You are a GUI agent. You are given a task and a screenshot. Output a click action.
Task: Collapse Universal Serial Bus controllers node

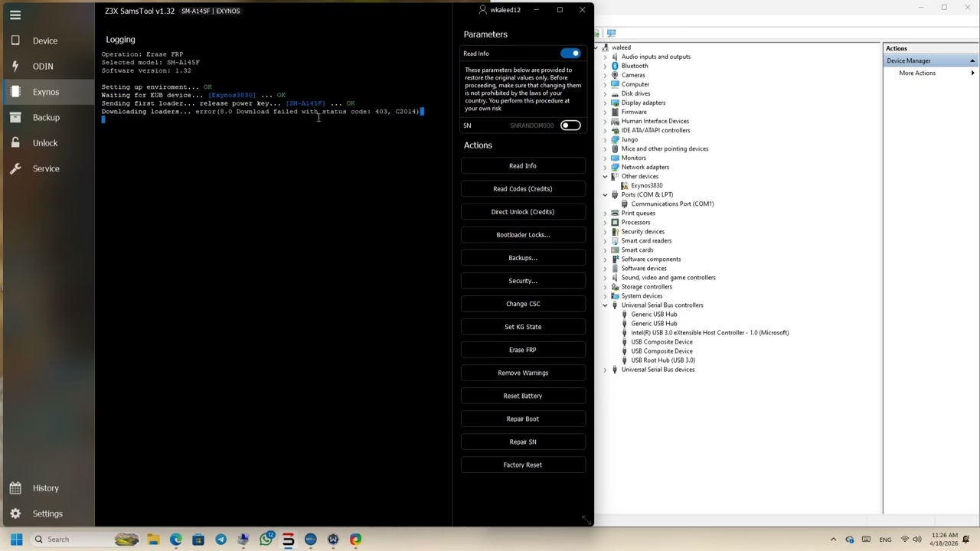[x=605, y=305]
